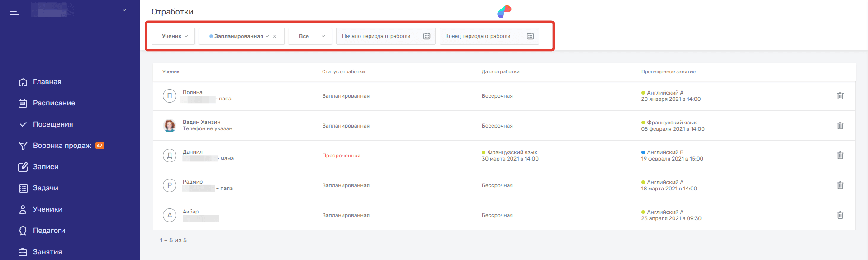
Task: Click trash icon in Акбар's row
Action: pyautogui.click(x=840, y=215)
